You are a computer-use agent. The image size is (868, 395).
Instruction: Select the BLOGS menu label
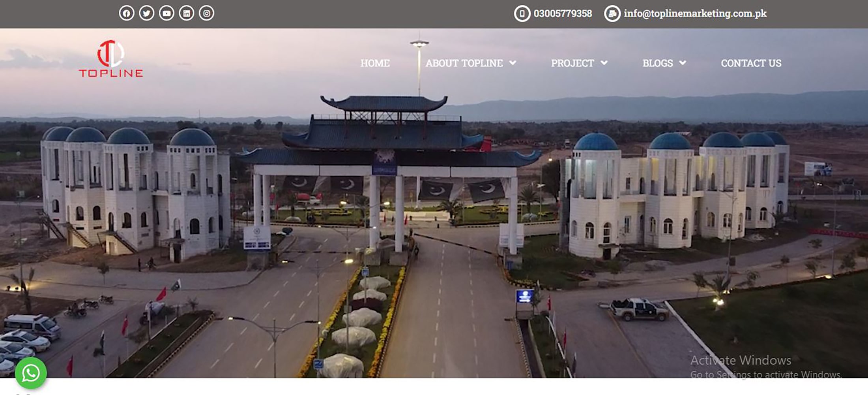[x=657, y=63]
